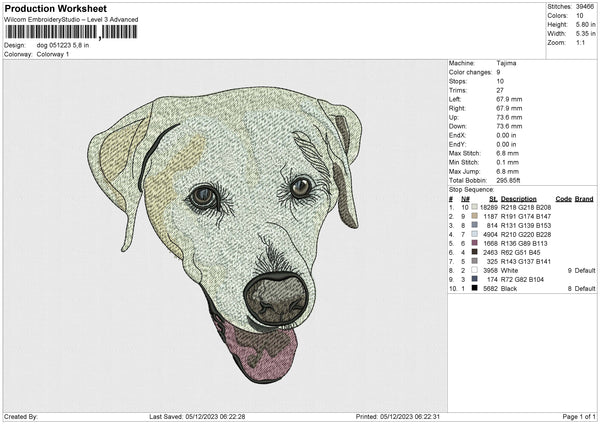The width and height of the screenshot is (600, 424).
Task: Click the embroidered dog design preview
Action: pyautogui.click(x=225, y=234)
